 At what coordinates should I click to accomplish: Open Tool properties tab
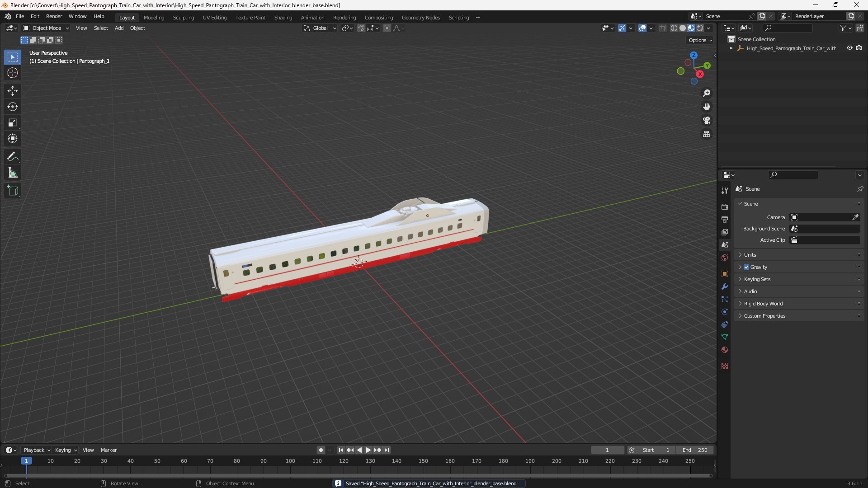725,191
